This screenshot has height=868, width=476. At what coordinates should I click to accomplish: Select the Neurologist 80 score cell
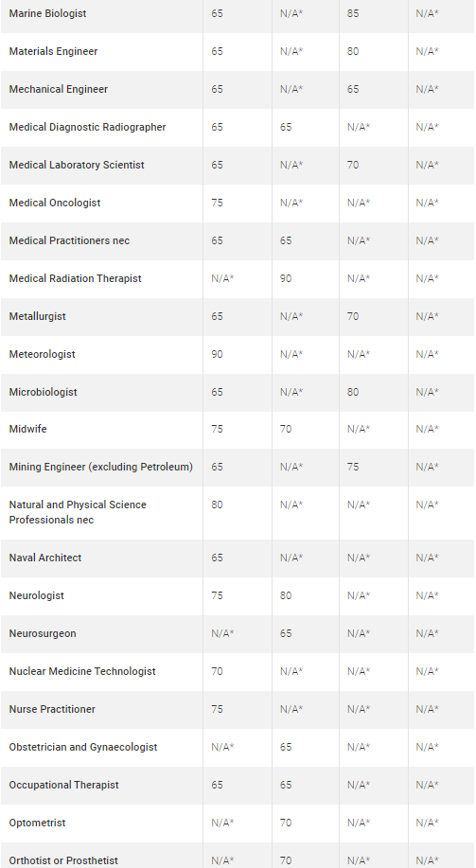pos(286,595)
